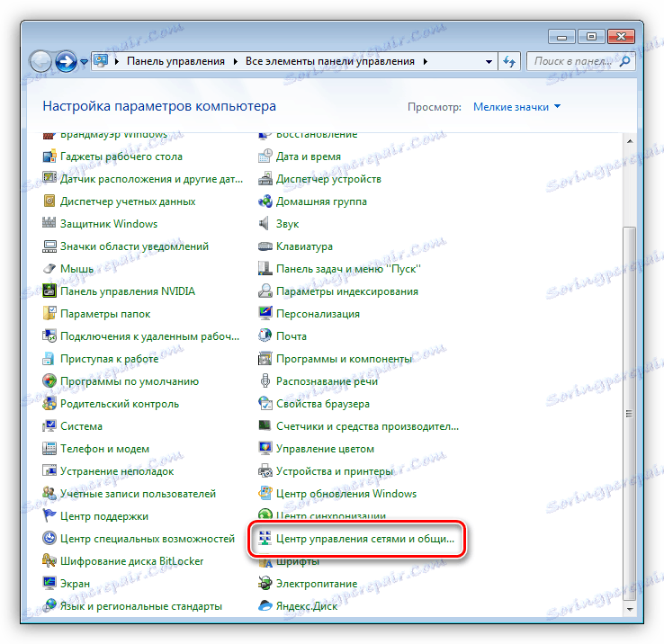Image resolution: width=664 pixels, height=644 pixels.
Task: Click the System icon (Система)
Action: [x=49, y=426]
